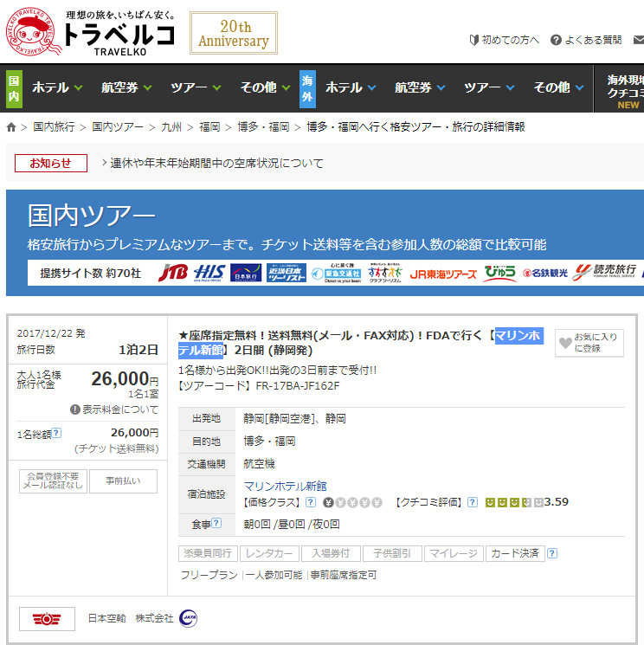
Task: Open the domestic その他 menu
Action: click(x=265, y=87)
